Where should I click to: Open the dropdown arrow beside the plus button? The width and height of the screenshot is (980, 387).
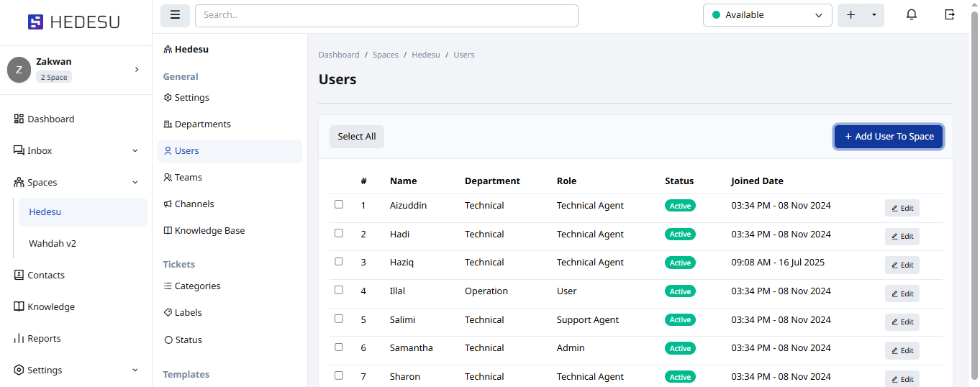874,15
